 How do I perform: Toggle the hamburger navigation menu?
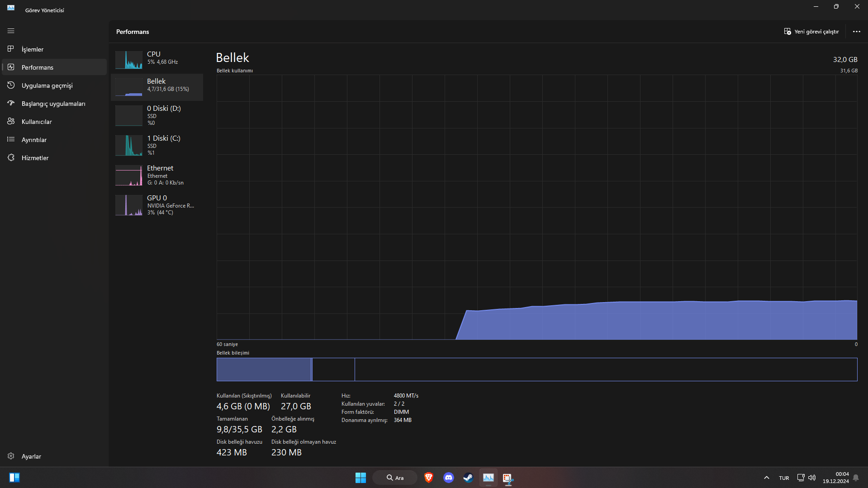11,31
